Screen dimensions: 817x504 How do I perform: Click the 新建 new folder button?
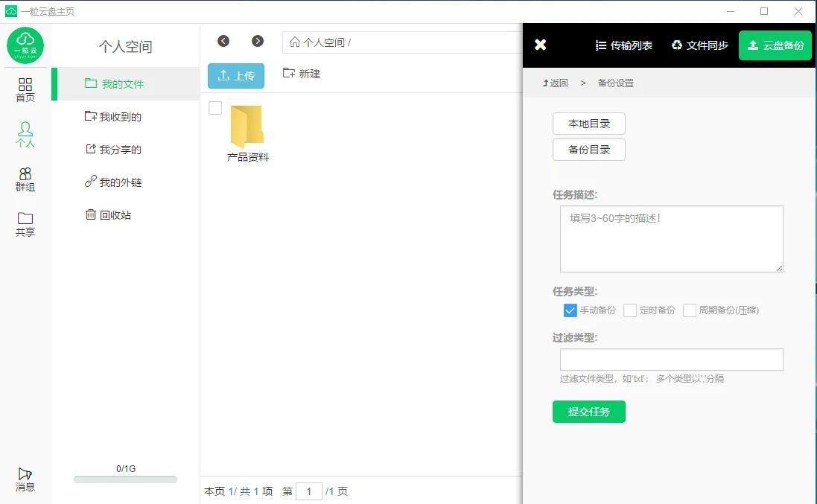click(301, 74)
